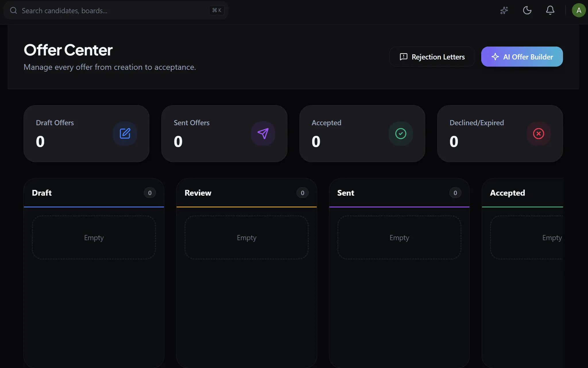588x368 pixels.
Task: Click the Empty placeholder in Review column
Action: pyautogui.click(x=247, y=238)
